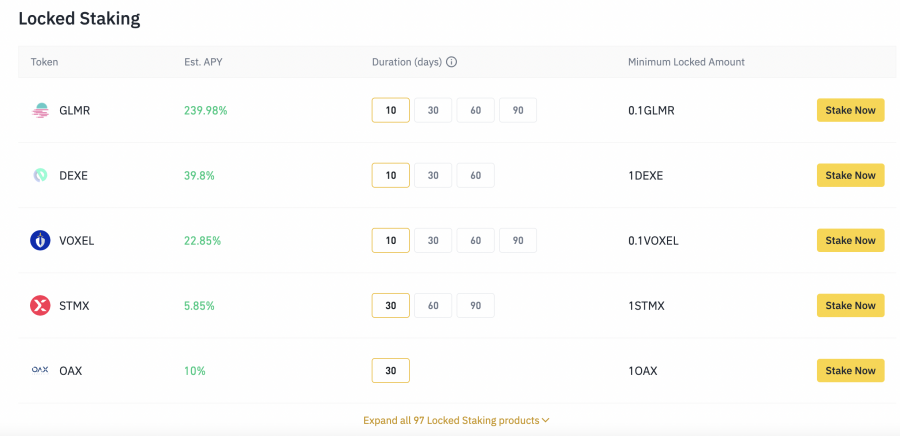
Task: Select 30-day duration for OAX
Action: (x=391, y=370)
